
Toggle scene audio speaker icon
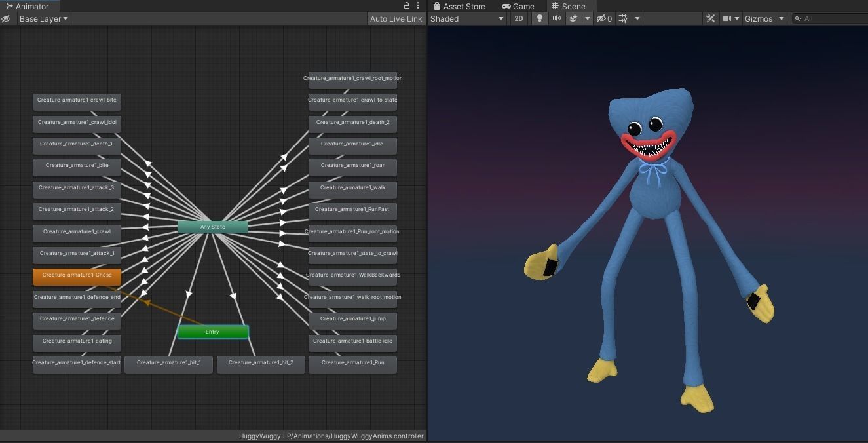tap(556, 19)
